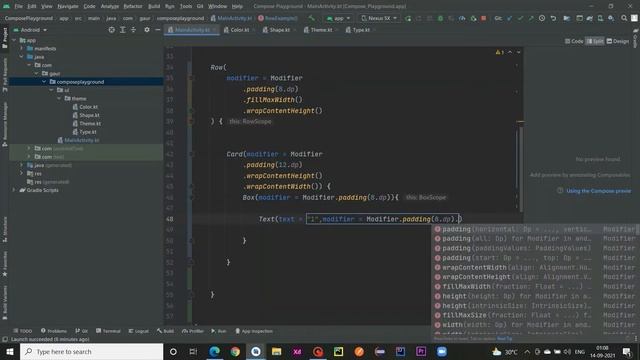Open File Explorer from the taskbar

pyautogui.click(x=276, y=351)
